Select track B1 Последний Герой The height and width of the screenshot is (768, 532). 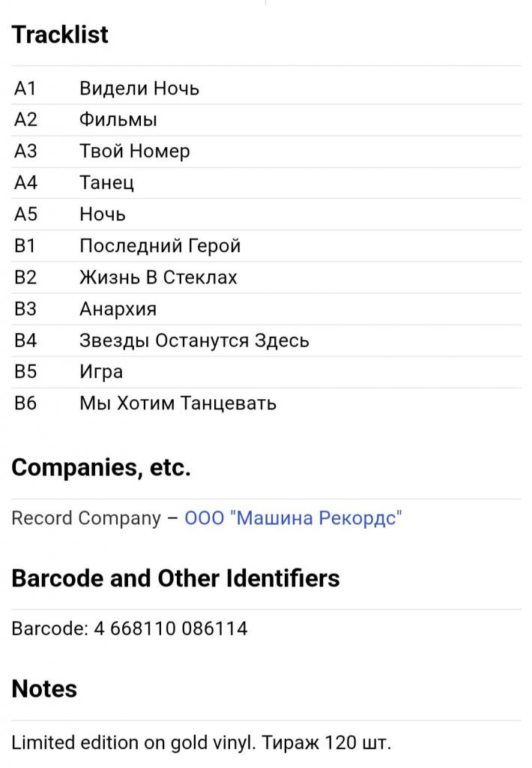(x=266, y=246)
